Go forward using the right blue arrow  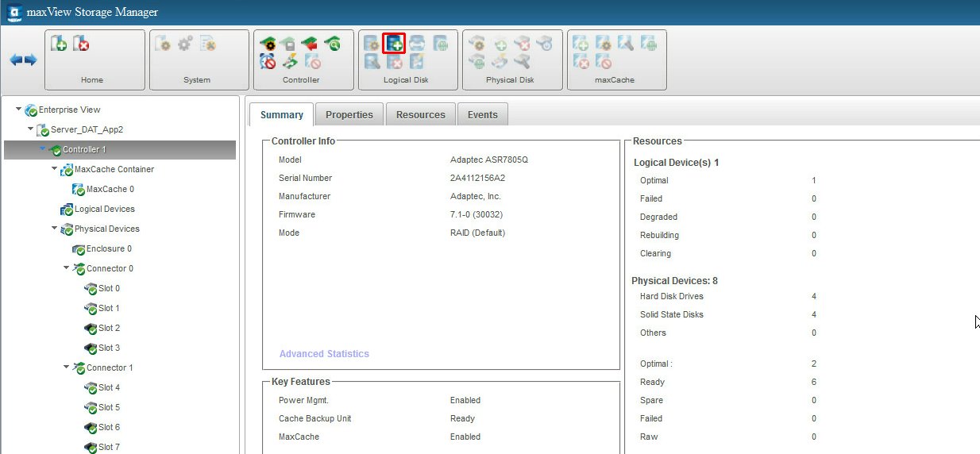[x=31, y=60]
